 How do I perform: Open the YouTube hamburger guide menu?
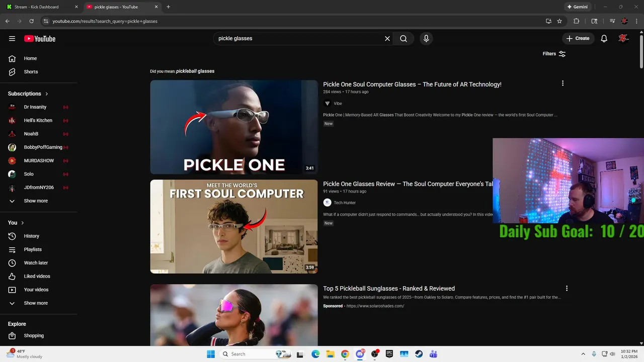coord(12,39)
